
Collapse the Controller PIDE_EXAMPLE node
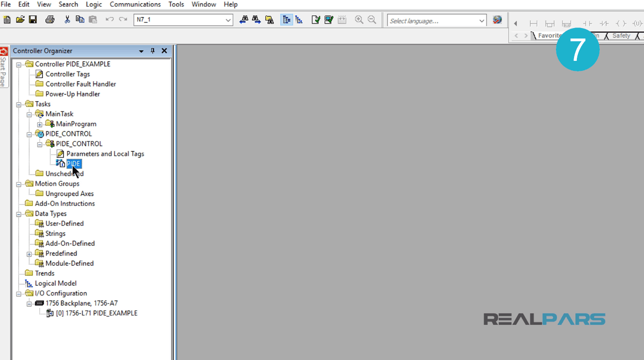19,64
